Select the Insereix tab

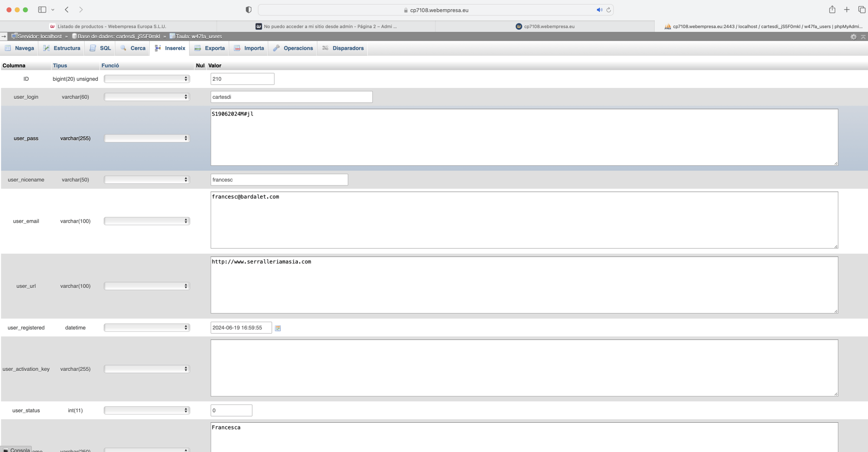(170, 48)
